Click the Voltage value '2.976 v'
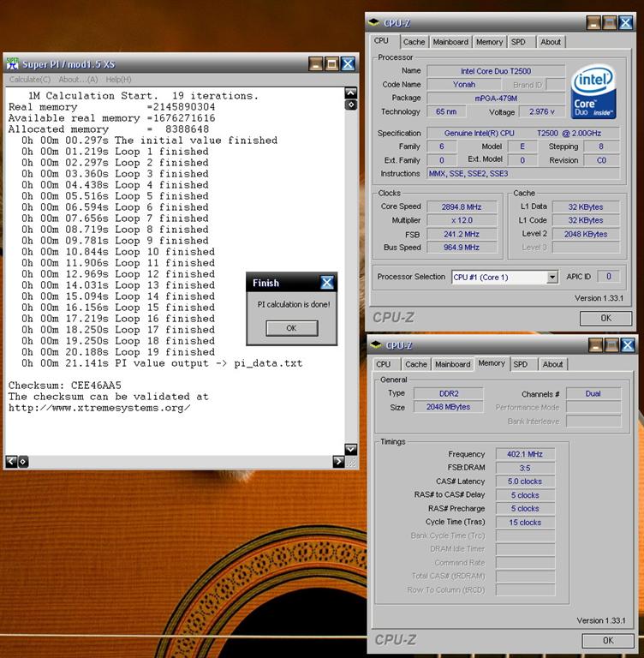Viewport: 644px width, 658px height. (x=541, y=111)
